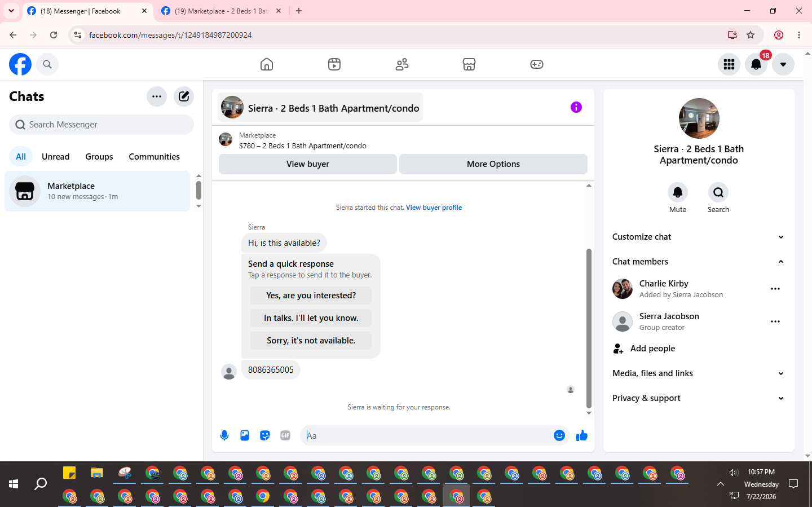Open the Reels video icon
Image resolution: width=812 pixels, height=507 pixels.
tap(334, 64)
